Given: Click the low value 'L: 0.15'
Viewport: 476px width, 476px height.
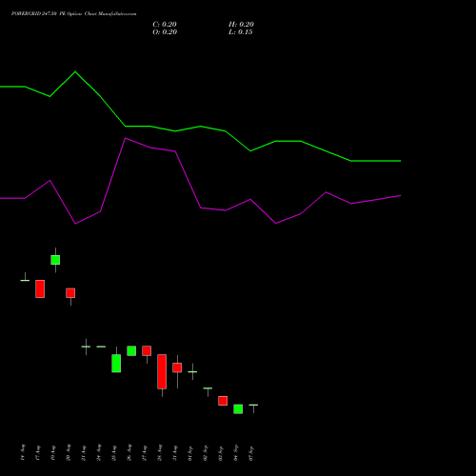Looking at the screenshot, I should click(241, 32).
